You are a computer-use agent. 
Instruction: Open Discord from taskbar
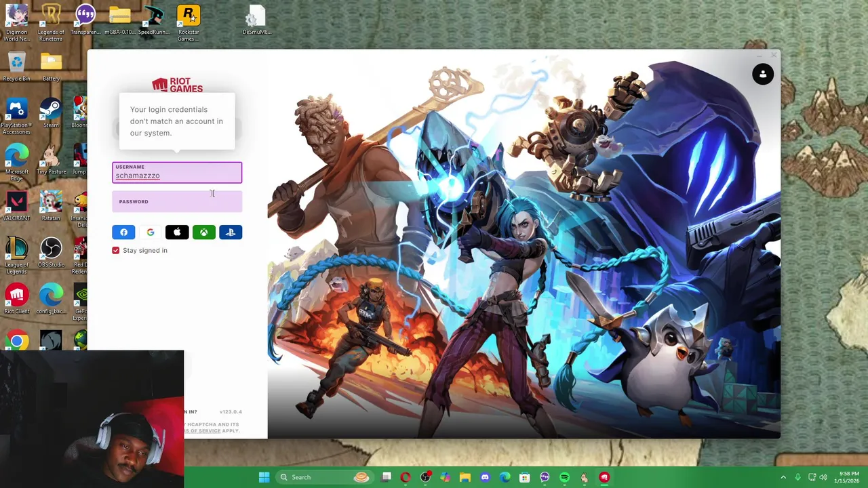tap(485, 477)
